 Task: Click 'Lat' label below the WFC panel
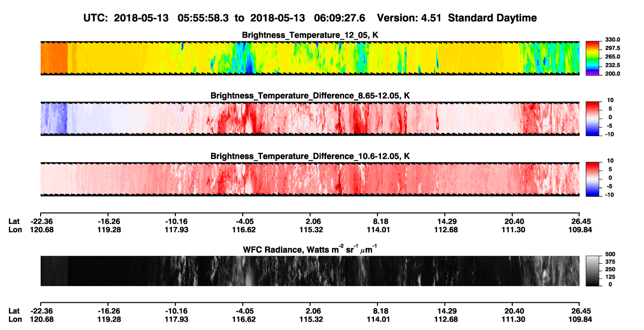point(14,311)
